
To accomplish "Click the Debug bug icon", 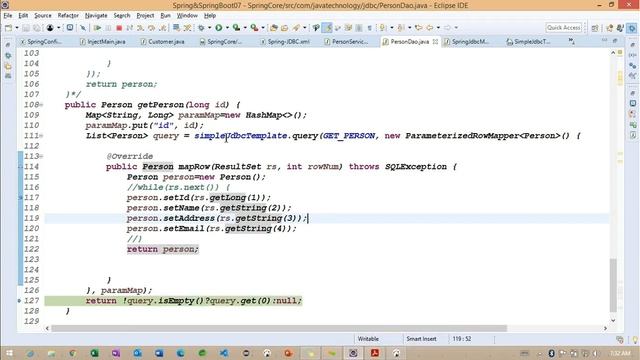I will coord(202,28).
